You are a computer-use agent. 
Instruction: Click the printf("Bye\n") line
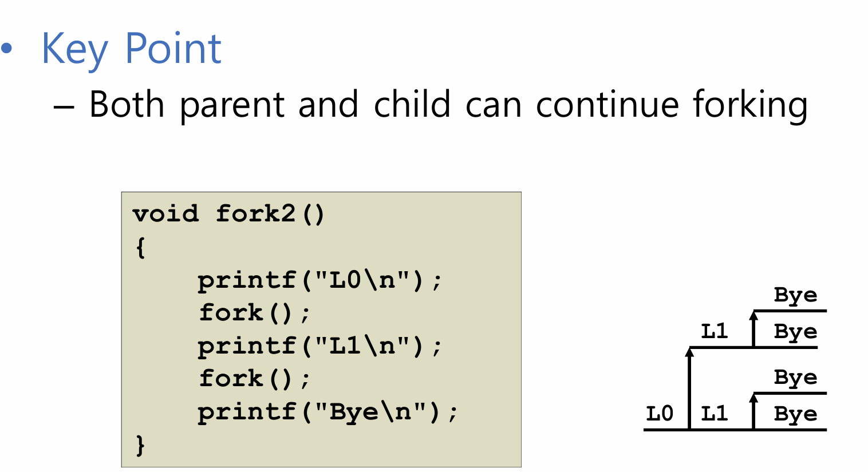[328, 412]
